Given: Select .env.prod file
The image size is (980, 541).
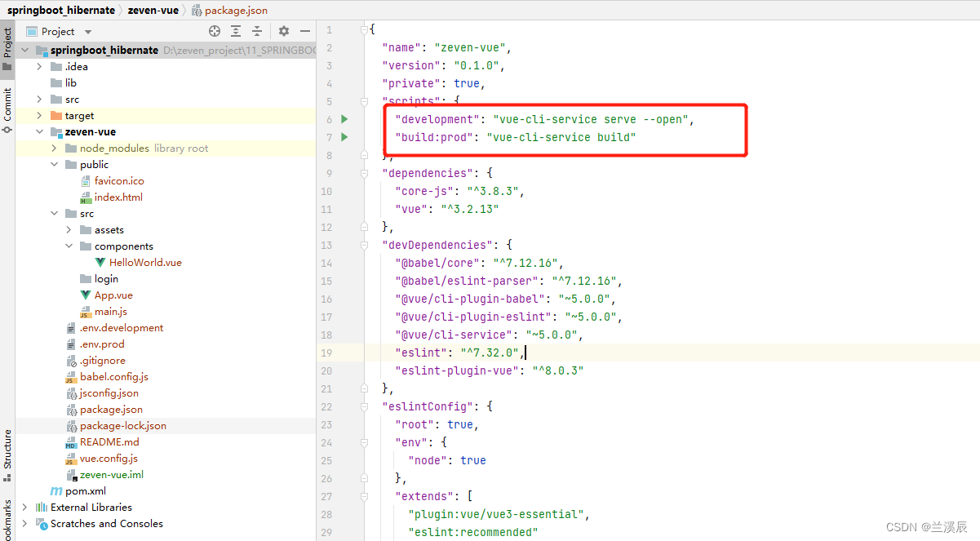Looking at the screenshot, I should pyautogui.click(x=95, y=344).
